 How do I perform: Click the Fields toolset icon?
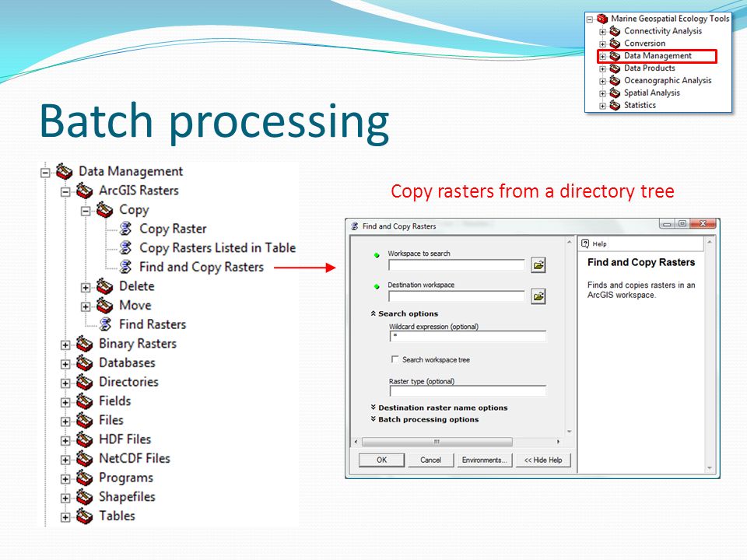tap(84, 401)
